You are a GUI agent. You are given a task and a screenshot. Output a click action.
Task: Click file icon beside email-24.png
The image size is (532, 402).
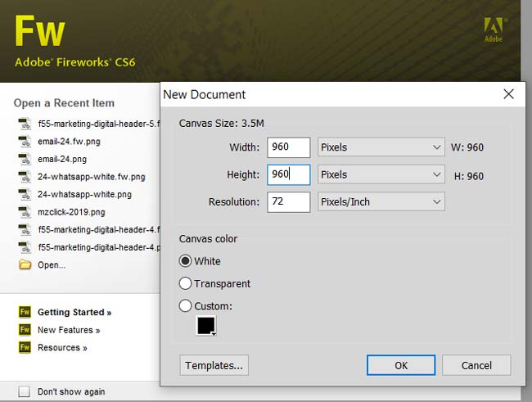[x=25, y=159]
